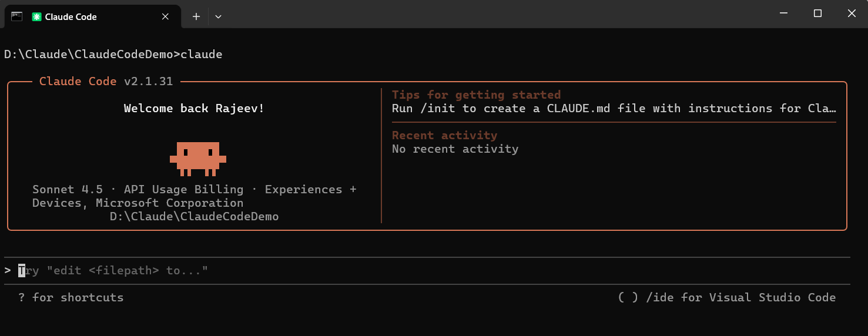Click the green Claude Code tab icon
Viewport: 868px width, 336px height.
(x=37, y=17)
